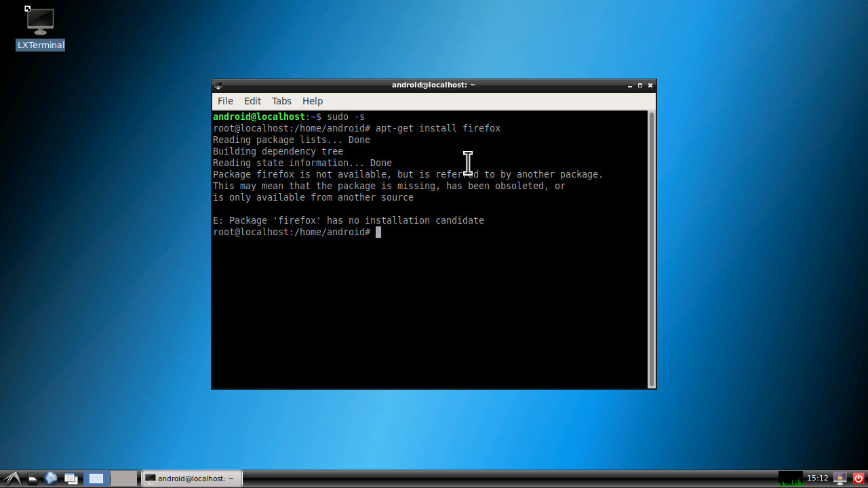Image resolution: width=868 pixels, height=488 pixels.
Task: Click the 'This may mean that the package' line
Action: click(x=389, y=186)
